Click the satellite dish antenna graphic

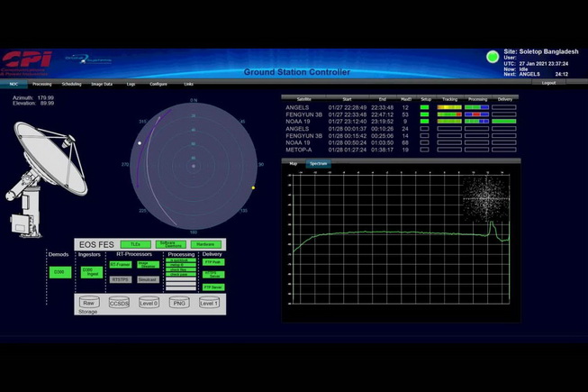coord(45,179)
